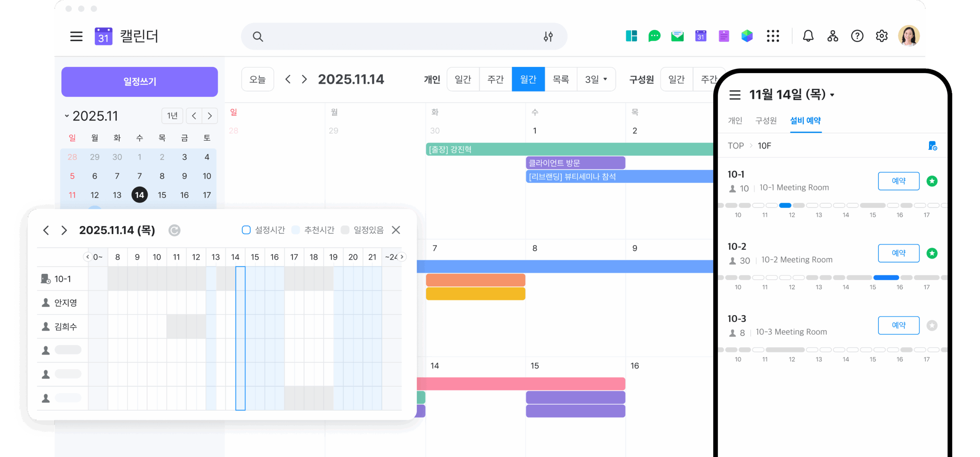The image size is (980, 457).
Task: Click the 1년 button in mini calendar
Action: 172,116
